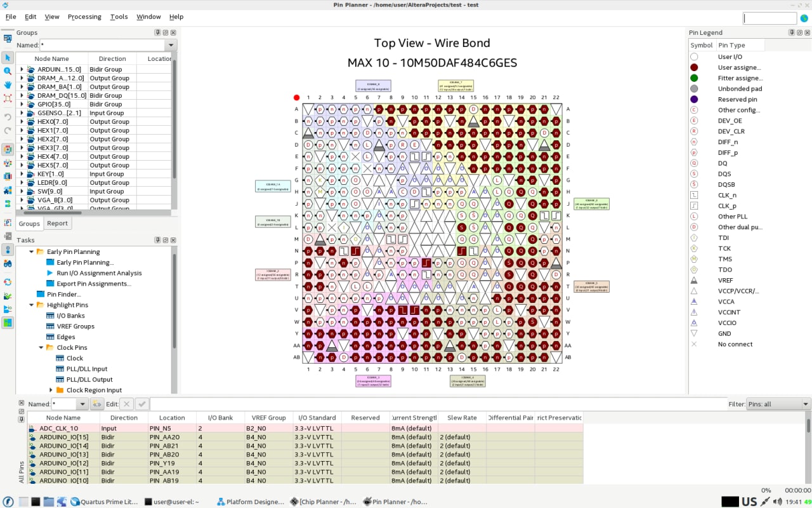
Task: Open the Platform Designer taskbar item
Action: (250, 502)
